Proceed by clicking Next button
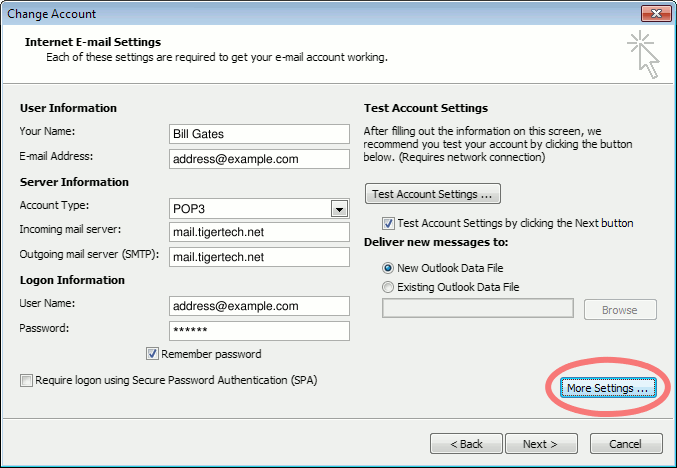The height and width of the screenshot is (468, 677). tap(540, 443)
